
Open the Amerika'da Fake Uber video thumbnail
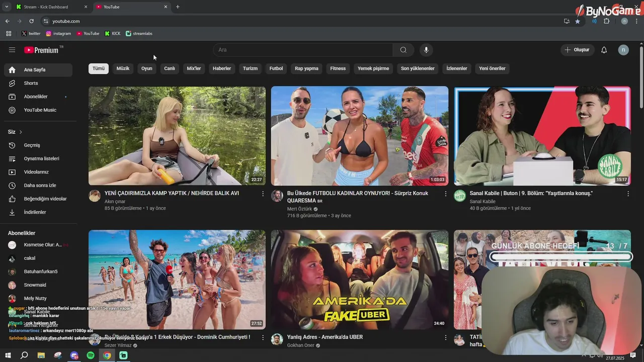(x=360, y=280)
